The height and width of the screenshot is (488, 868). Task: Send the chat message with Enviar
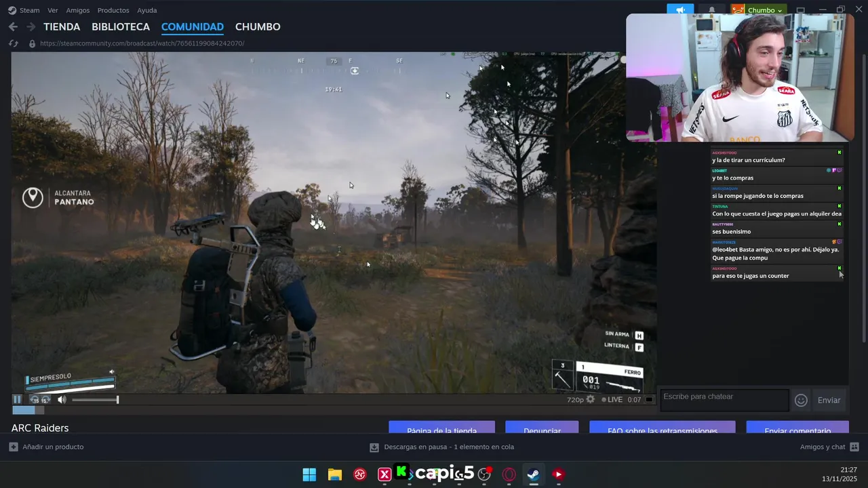[829, 400]
